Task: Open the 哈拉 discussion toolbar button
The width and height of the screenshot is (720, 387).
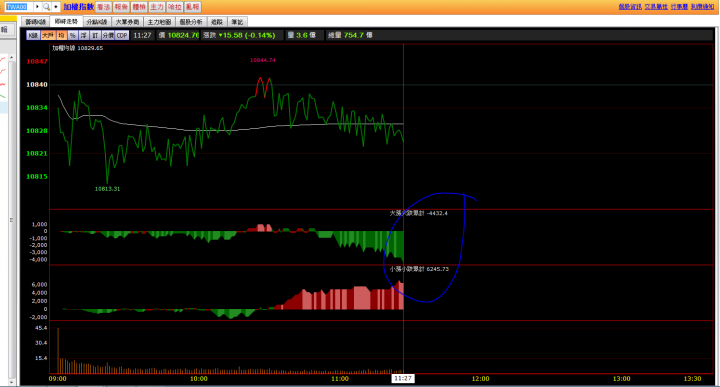Action: click(x=174, y=7)
